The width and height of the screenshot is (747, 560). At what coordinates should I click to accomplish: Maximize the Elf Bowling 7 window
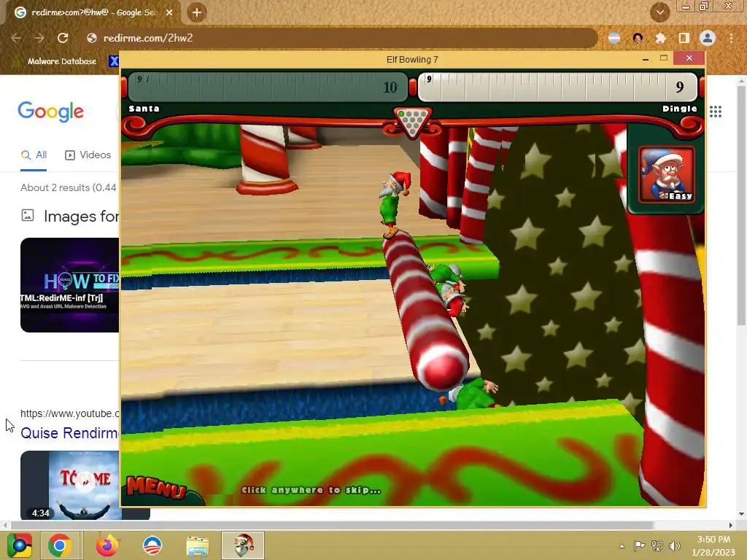coord(664,58)
